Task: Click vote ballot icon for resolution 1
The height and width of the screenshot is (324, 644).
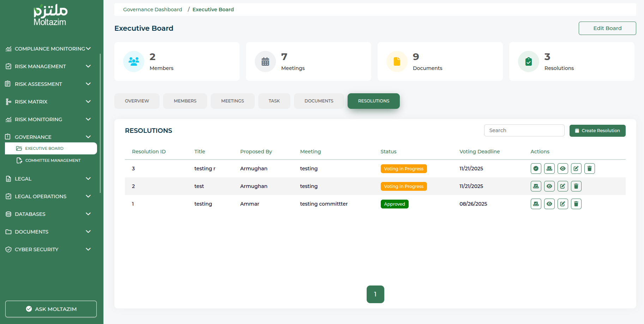Action: tap(536, 204)
